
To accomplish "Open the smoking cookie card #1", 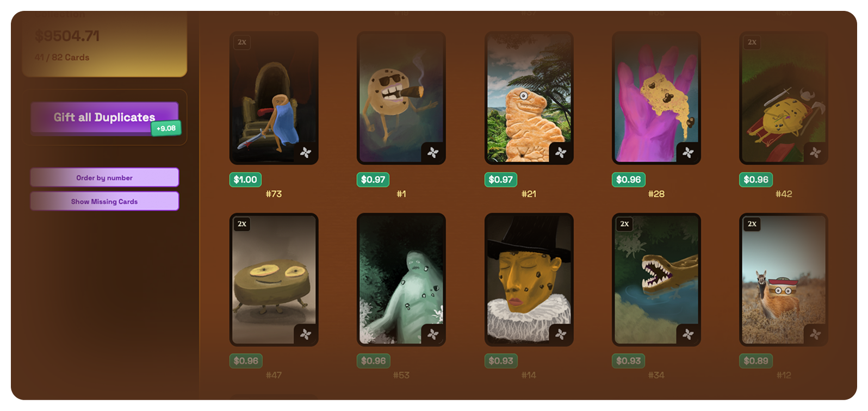I will point(401,98).
